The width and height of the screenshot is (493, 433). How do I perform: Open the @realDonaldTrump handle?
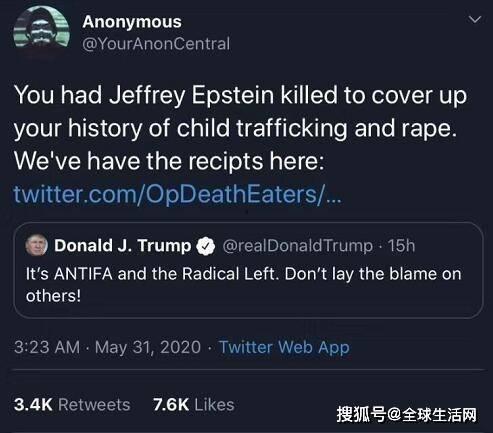coord(297,246)
